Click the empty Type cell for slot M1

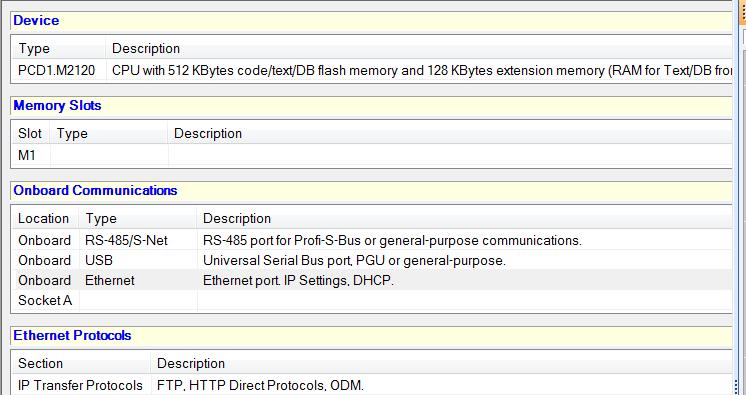109,155
